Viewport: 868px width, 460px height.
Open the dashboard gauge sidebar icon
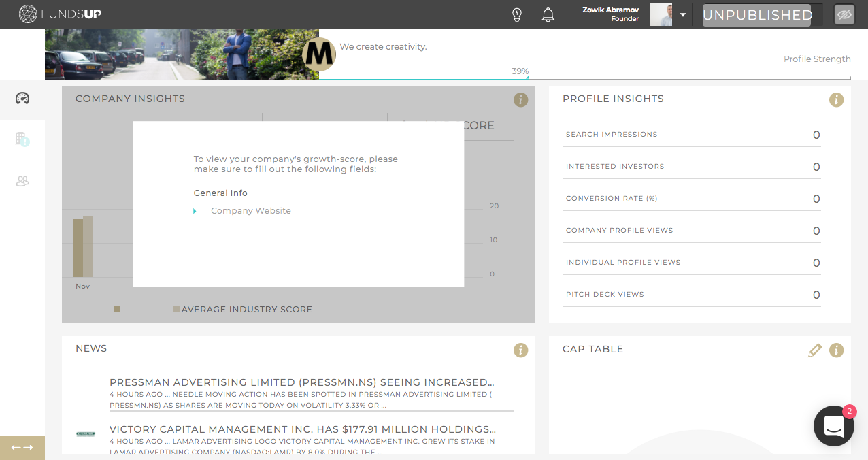click(22, 99)
